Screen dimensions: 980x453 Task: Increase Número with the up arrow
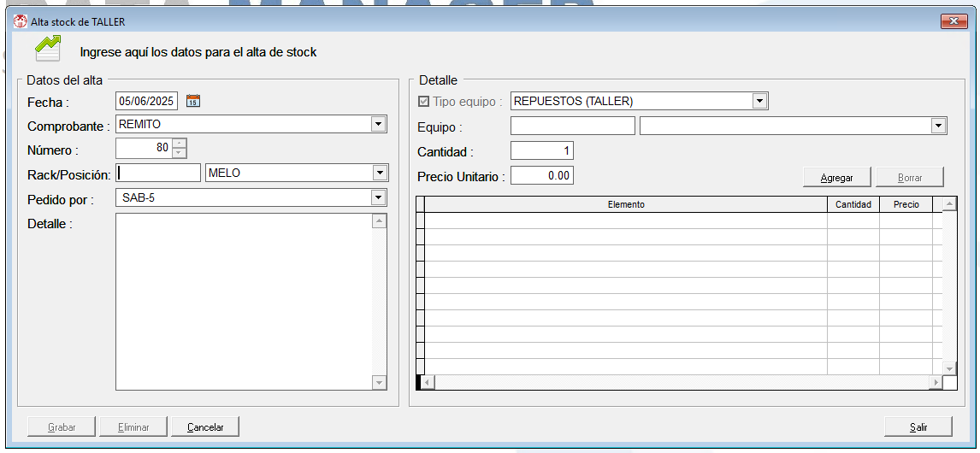coord(180,144)
